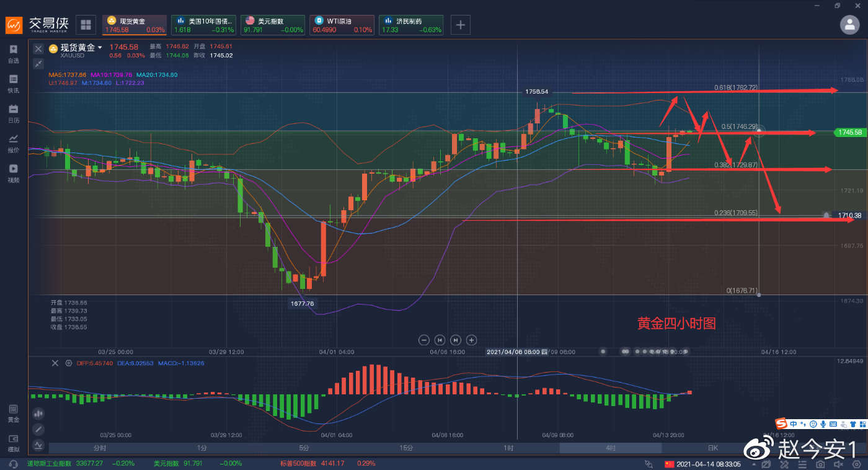Open the 日历 calendar sidebar icon
This screenshot has width=868, height=470.
(13, 113)
